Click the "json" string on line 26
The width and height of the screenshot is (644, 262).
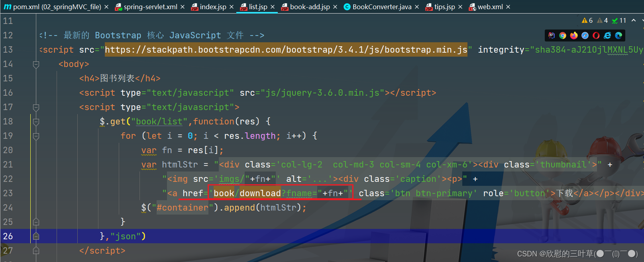[125, 236]
